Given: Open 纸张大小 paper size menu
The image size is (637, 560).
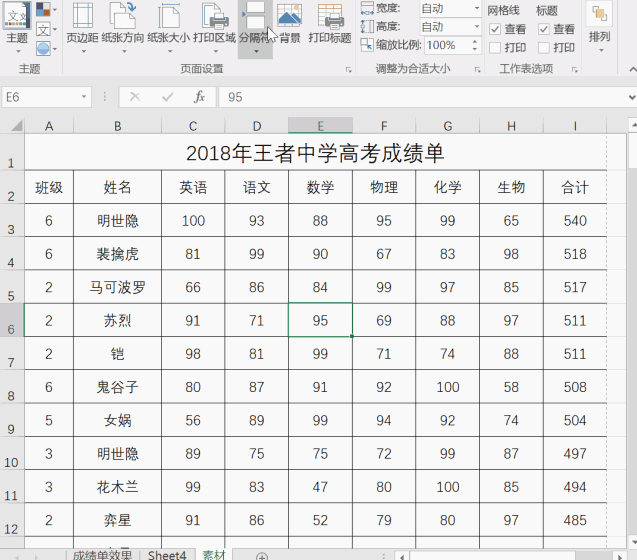Looking at the screenshot, I should 169,28.
